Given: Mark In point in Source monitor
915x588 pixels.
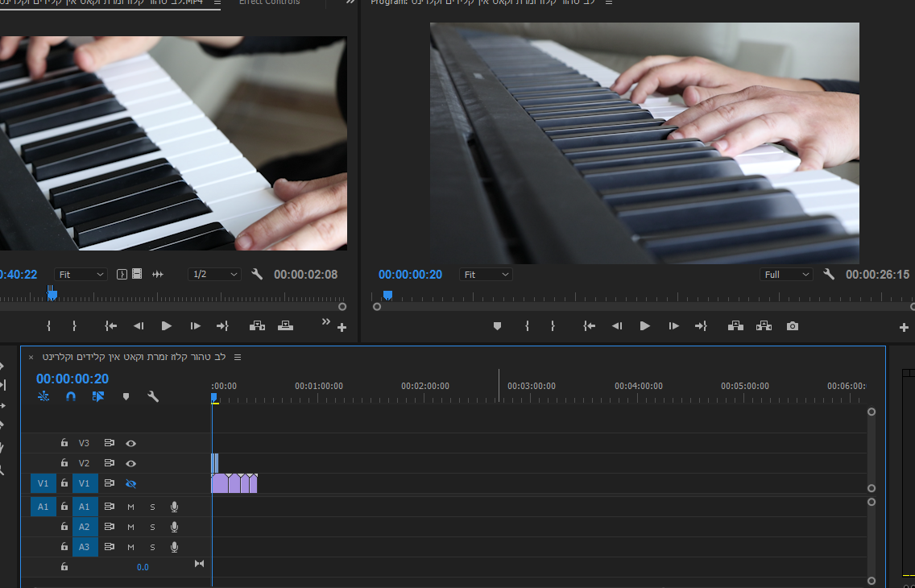Looking at the screenshot, I should (x=49, y=326).
